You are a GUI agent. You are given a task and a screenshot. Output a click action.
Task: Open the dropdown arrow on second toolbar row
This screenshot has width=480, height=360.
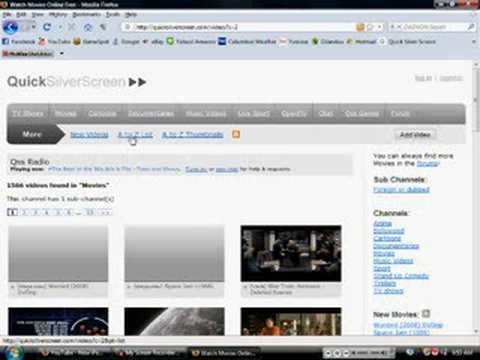pyautogui.click(x=62, y=53)
